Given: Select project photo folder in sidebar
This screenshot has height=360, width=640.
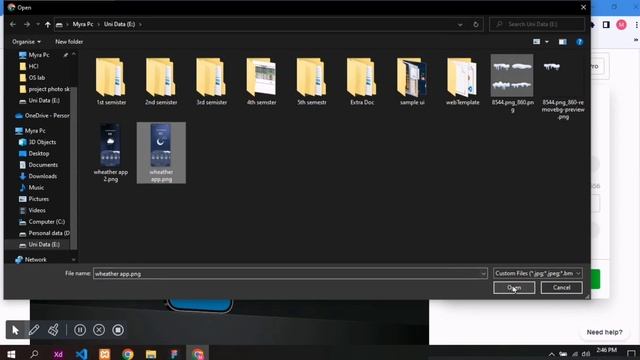Looking at the screenshot, I should 44,89.
